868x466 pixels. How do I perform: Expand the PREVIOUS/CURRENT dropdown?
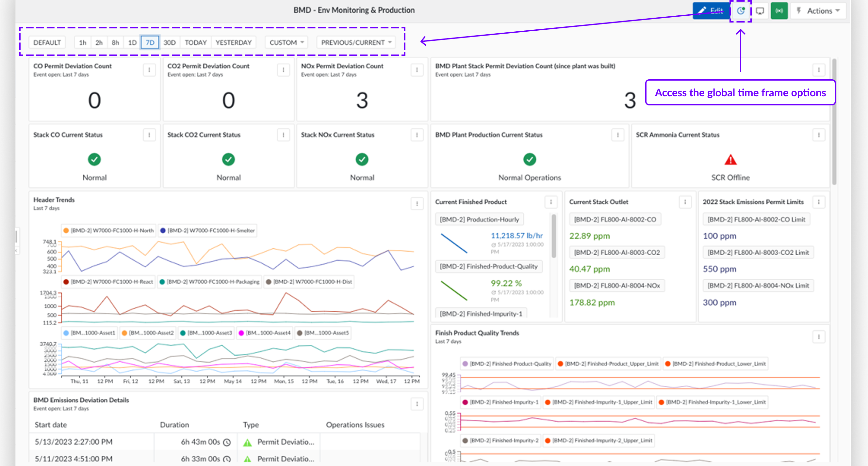click(x=356, y=42)
